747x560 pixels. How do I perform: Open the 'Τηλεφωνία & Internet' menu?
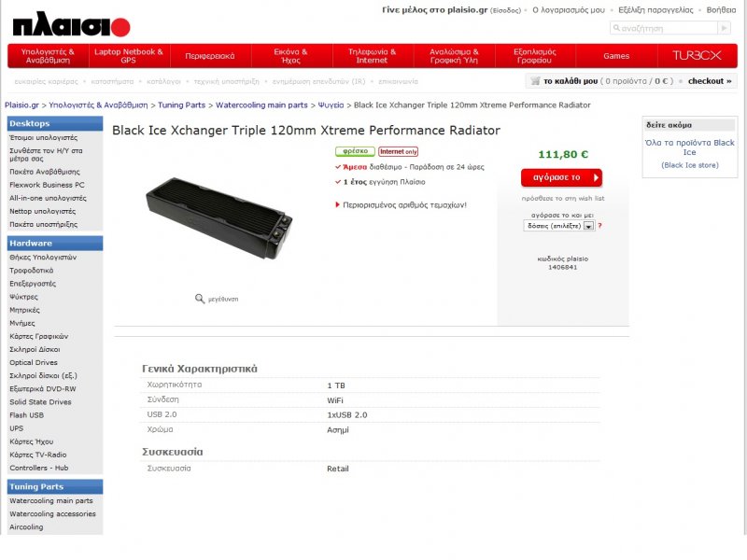372,56
